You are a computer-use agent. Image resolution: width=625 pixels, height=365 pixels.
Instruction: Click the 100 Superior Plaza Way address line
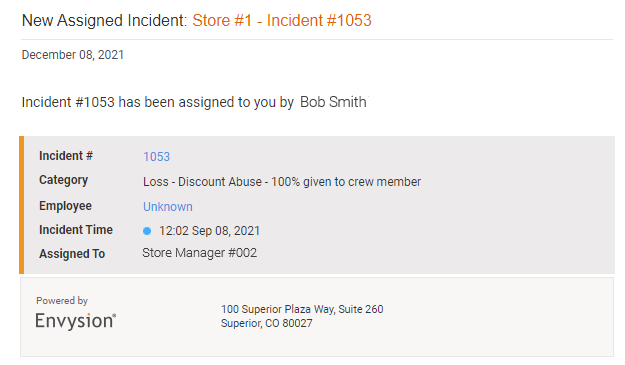click(x=302, y=309)
